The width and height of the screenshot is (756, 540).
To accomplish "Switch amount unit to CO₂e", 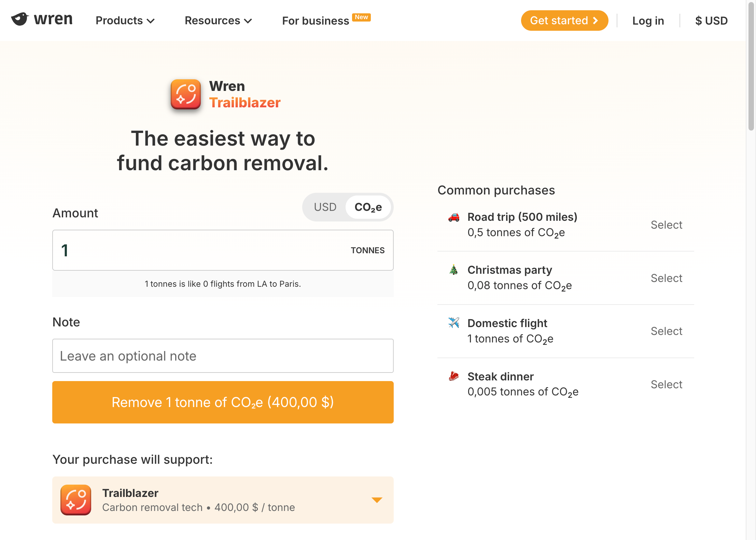I will (x=368, y=207).
